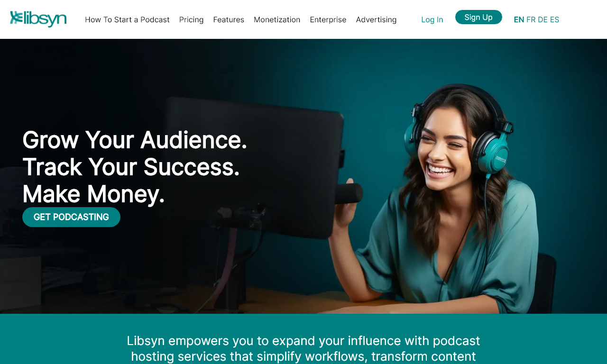Open the Enterprise navigation link
607x364 pixels.
click(328, 19)
